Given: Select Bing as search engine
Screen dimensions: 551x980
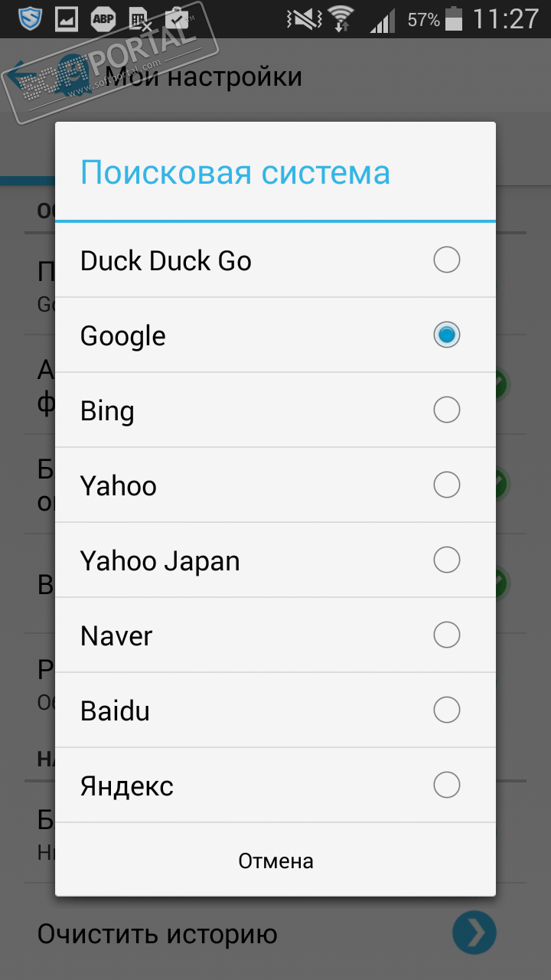Looking at the screenshot, I should click(447, 410).
